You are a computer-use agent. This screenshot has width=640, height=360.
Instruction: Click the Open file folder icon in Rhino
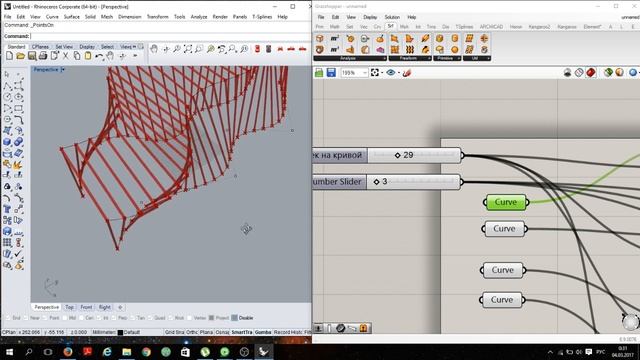20,56
